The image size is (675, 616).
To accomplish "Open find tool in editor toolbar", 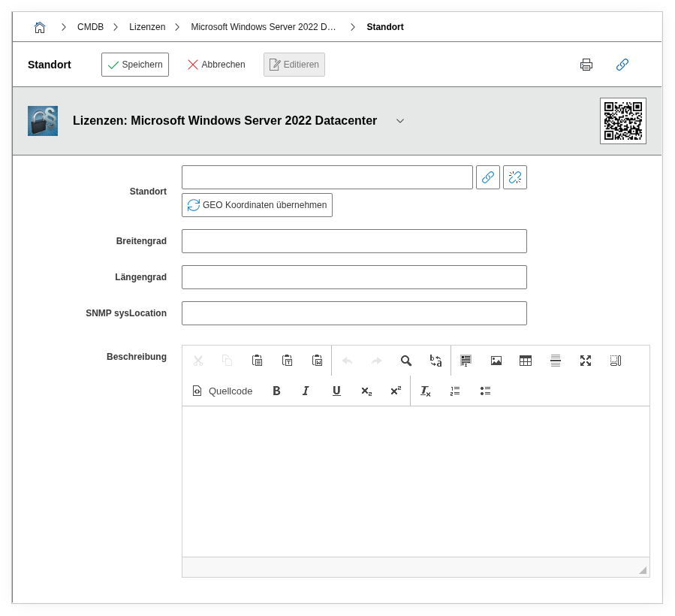I will (406, 361).
